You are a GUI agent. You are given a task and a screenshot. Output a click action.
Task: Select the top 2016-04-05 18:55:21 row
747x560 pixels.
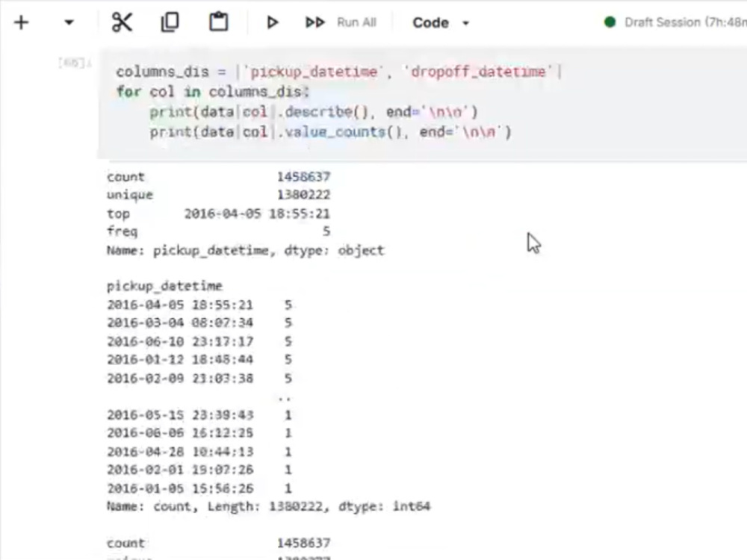coord(219,214)
